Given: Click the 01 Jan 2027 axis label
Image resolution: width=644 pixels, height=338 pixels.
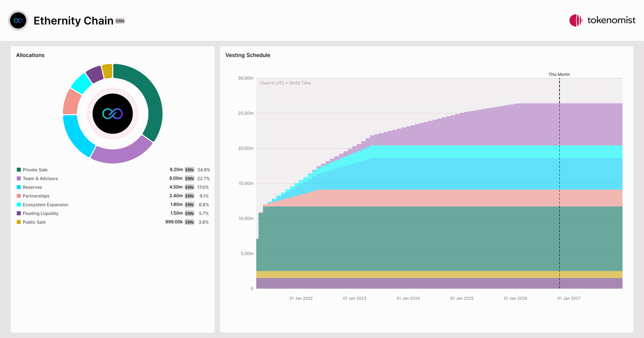Looking at the screenshot, I should tap(569, 298).
